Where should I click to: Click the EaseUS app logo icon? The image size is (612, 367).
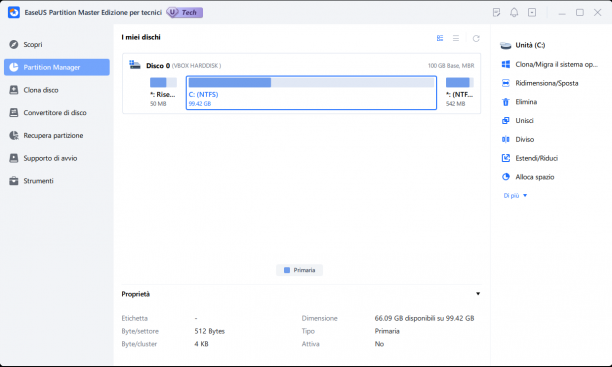click(x=14, y=12)
